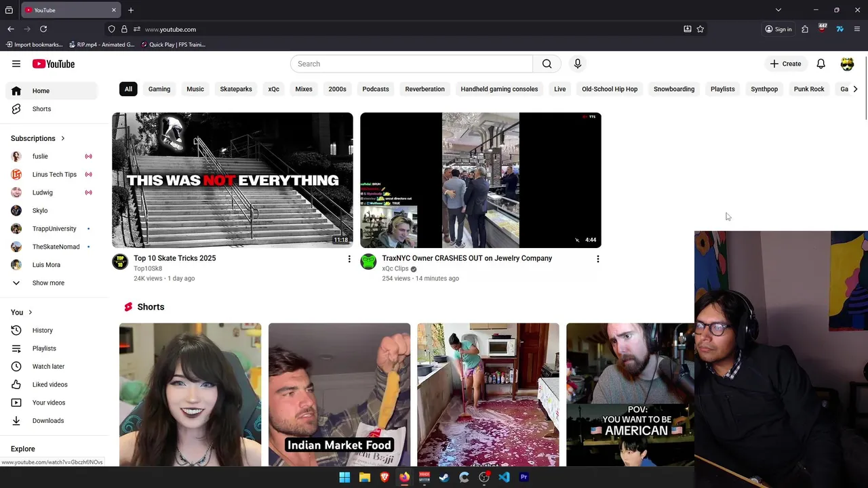This screenshot has width=868, height=488.
Task: Select the Gaming filter chip
Action: point(159,89)
